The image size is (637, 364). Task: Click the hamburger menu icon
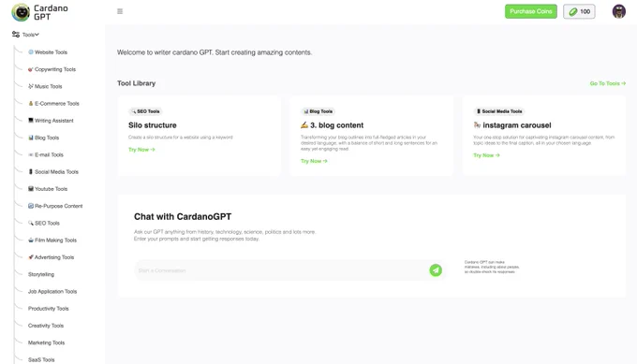(x=120, y=11)
